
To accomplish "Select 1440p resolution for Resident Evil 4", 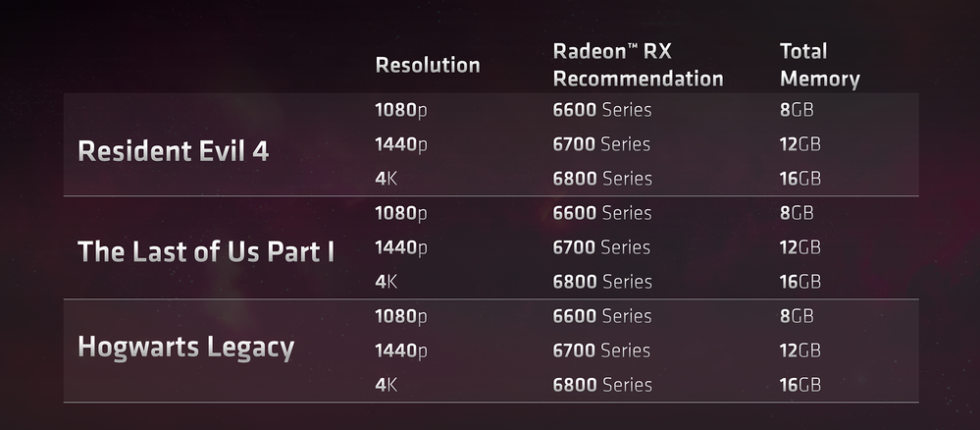I will 401,144.
